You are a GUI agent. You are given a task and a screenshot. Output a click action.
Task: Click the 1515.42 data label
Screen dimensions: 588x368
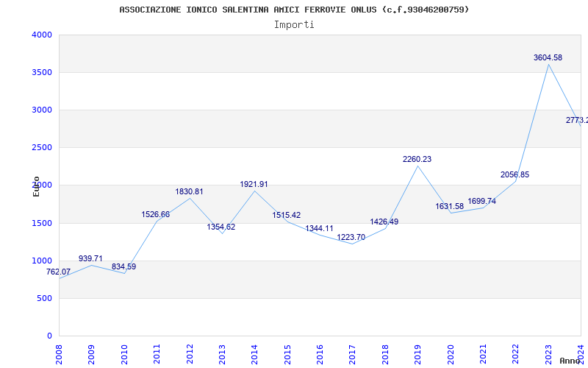pyautogui.click(x=287, y=216)
